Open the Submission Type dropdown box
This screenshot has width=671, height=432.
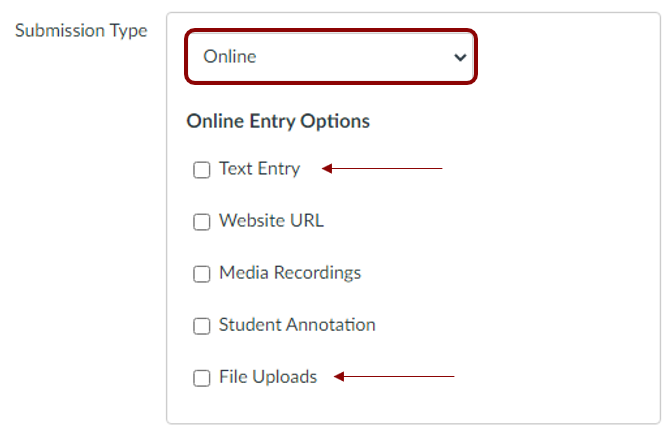330,57
